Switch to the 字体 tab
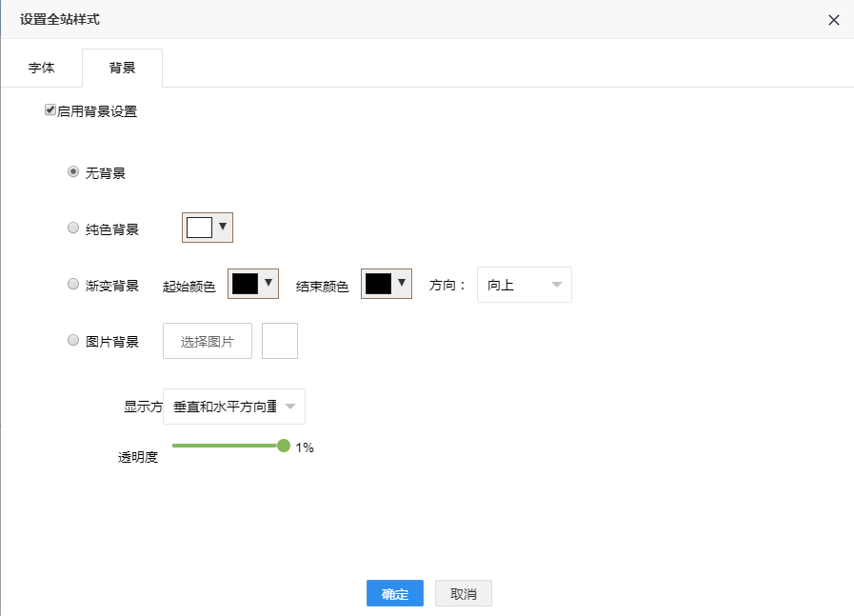This screenshot has width=854, height=616. [42, 69]
